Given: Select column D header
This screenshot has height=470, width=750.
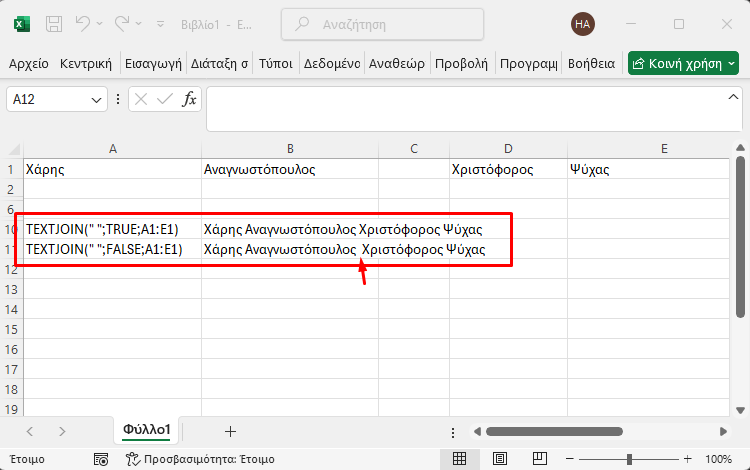Looking at the screenshot, I should [508, 149].
